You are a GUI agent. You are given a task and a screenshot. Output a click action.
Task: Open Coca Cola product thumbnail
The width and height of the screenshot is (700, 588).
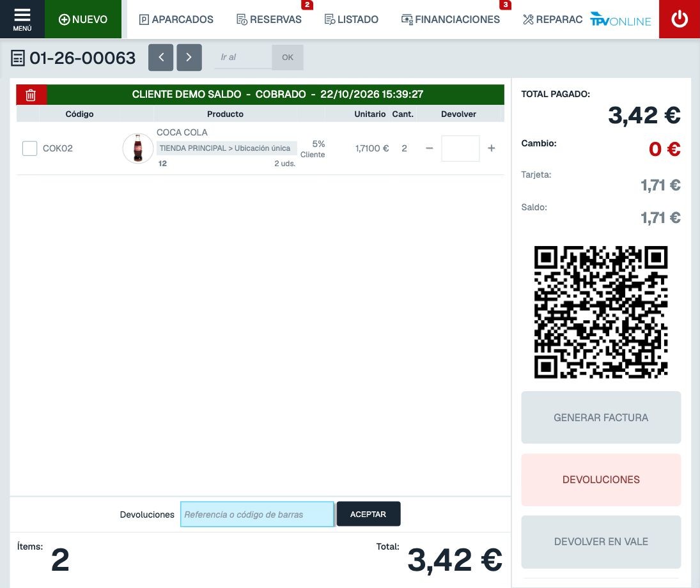click(138, 148)
